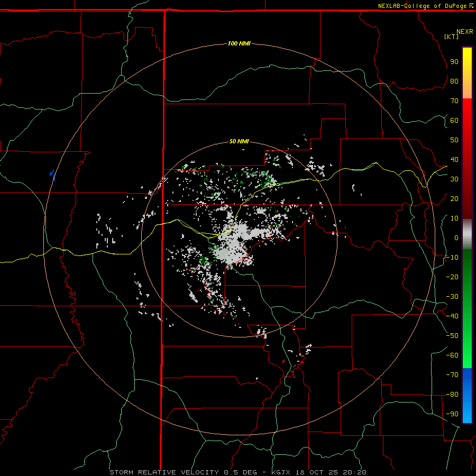The width and height of the screenshot is (476, 476).
Task: Click the blue velocity echo on the left
Action: (x=52, y=175)
